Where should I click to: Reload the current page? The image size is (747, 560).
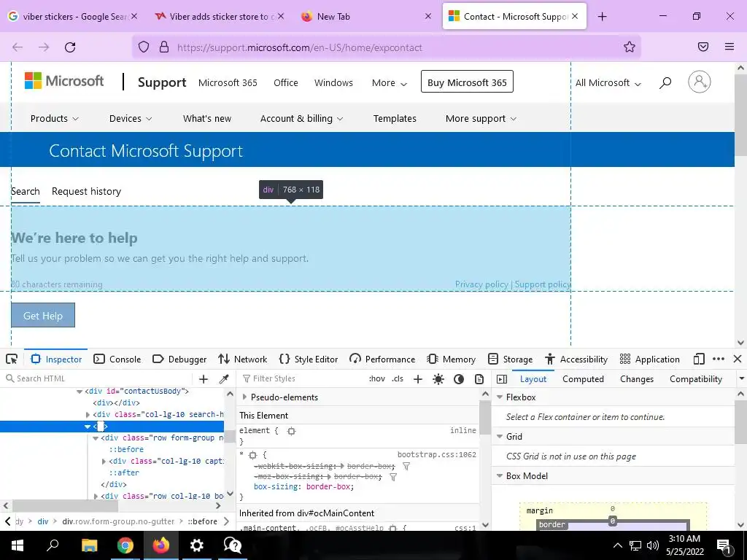tap(70, 47)
